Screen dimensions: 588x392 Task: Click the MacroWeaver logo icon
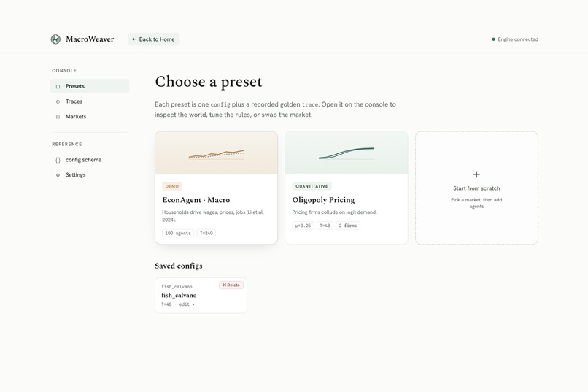coord(55,39)
